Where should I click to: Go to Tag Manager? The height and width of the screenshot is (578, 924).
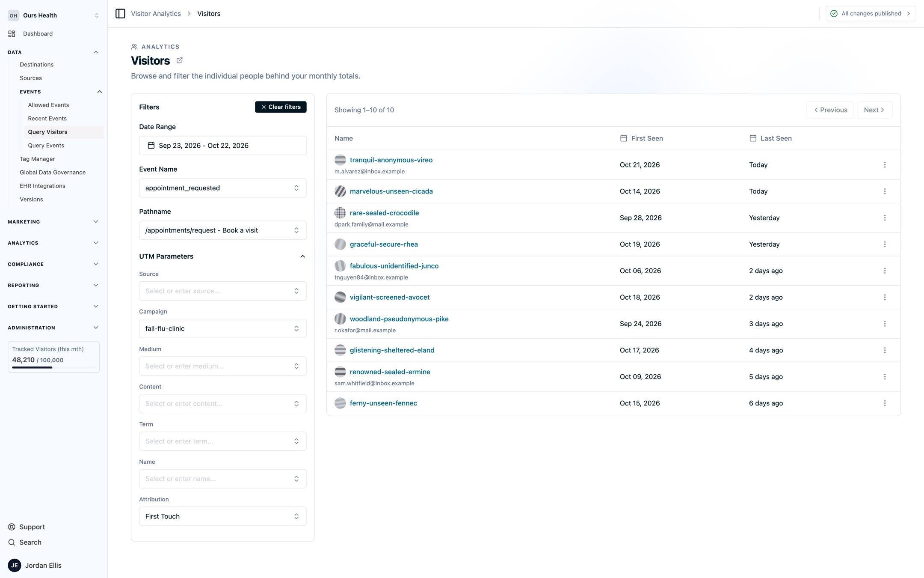point(37,159)
